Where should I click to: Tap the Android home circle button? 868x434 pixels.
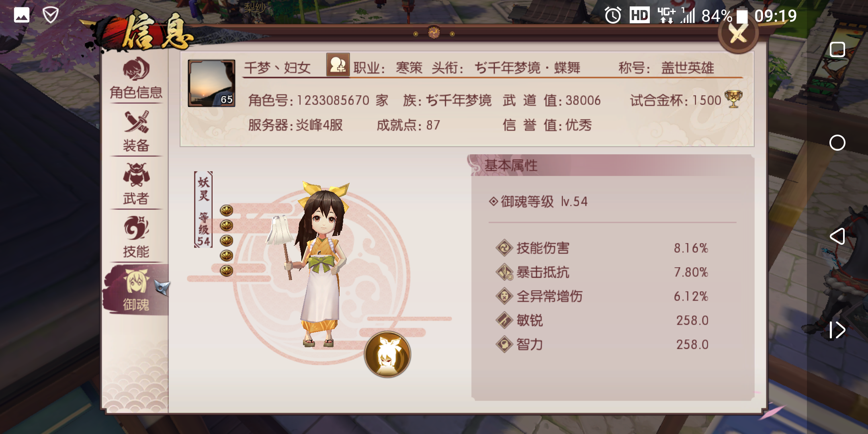pos(837,143)
